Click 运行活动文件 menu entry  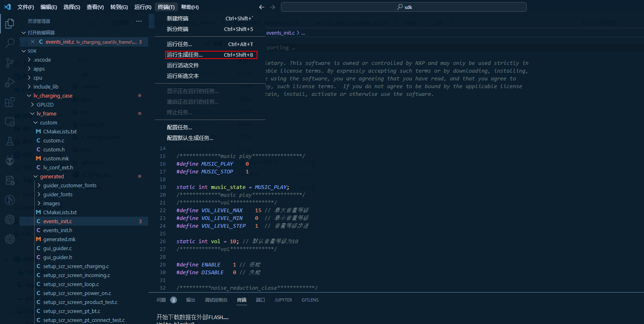pos(210,65)
